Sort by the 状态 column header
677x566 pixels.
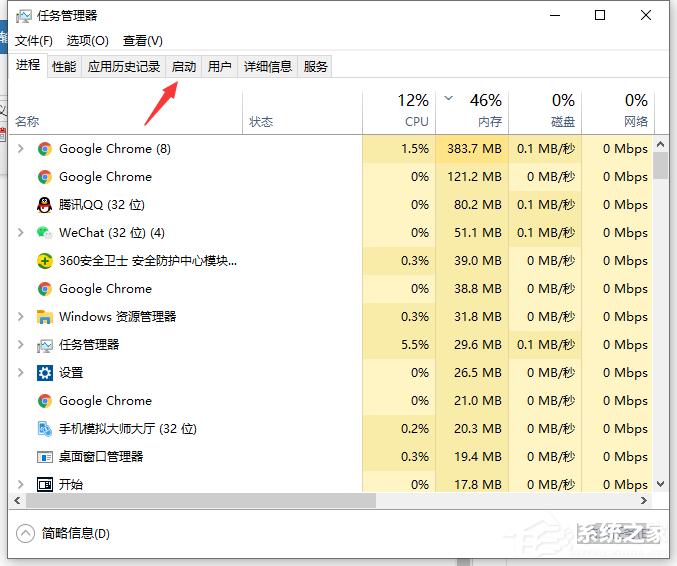point(302,112)
